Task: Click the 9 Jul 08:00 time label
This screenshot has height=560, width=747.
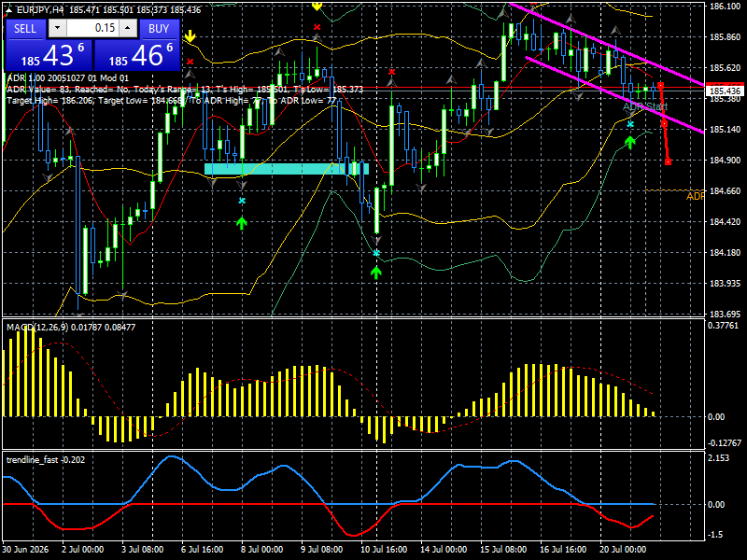Action: [321, 549]
